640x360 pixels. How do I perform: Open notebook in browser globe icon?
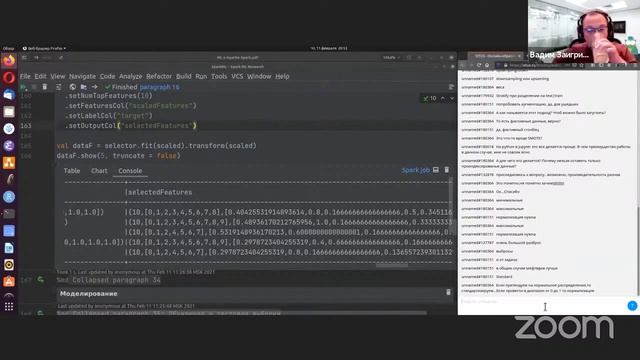[73, 87]
